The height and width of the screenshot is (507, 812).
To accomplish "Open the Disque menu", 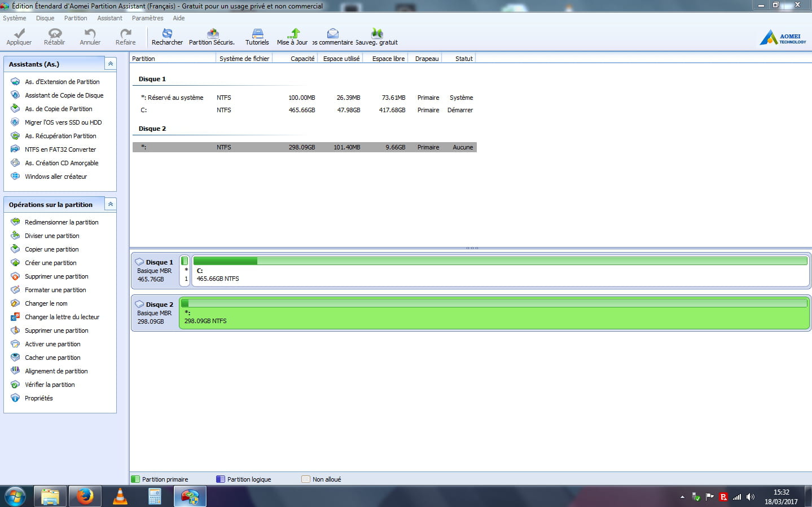I will pyautogui.click(x=45, y=18).
